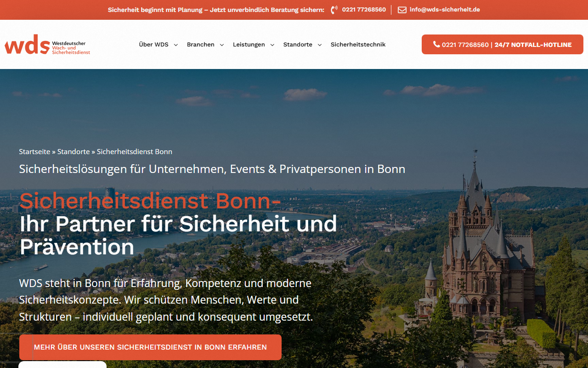Click the envelope icon in the top bar

pyautogui.click(x=402, y=10)
